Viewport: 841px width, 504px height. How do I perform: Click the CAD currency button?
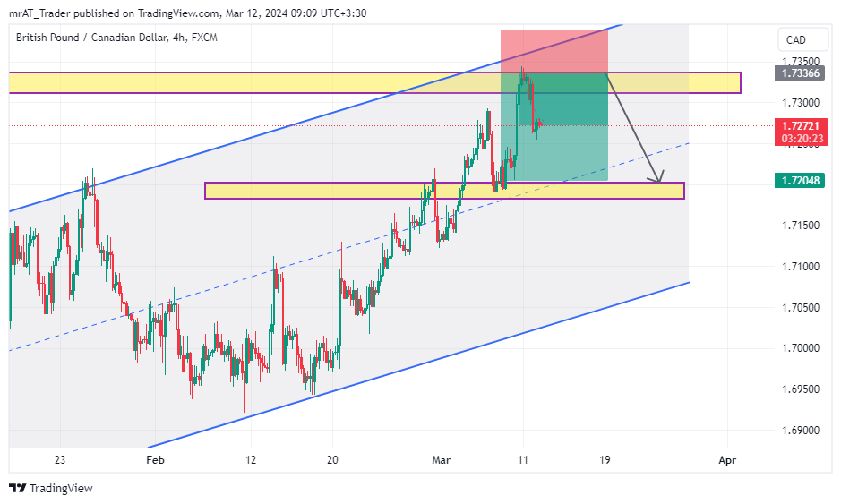(802, 40)
